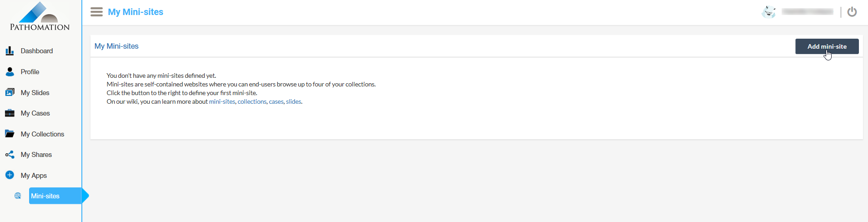This screenshot has height=222, width=868.
Task: Open My Collections from the sidebar
Action: coord(42,134)
